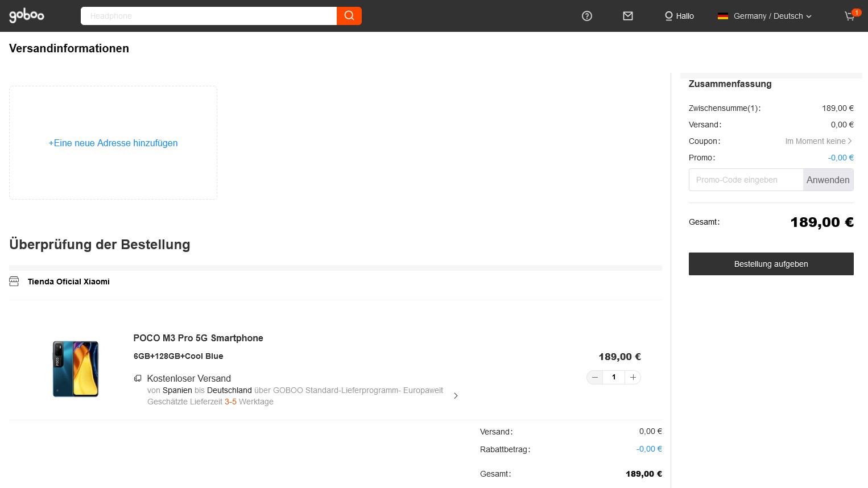Click the 6GB+128GB+Cool Blue variant text
The width and height of the screenshot is (868, 488).
[179, 356]
